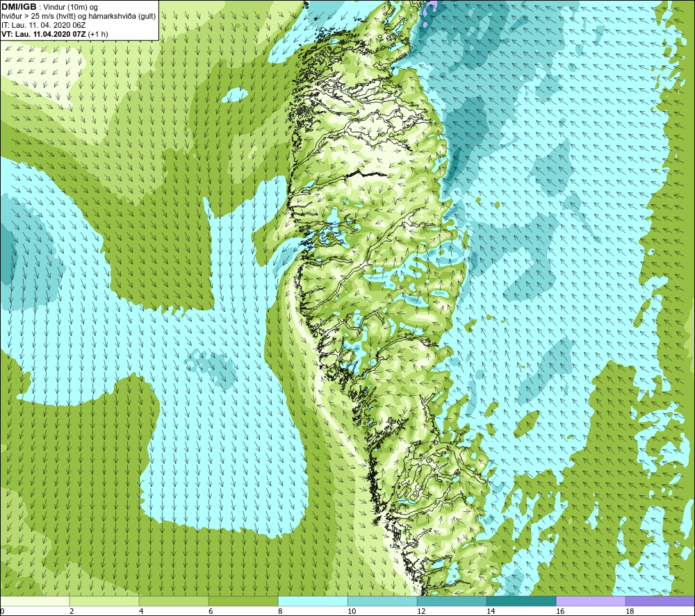Click the legend tick label 18
The width and height of the screenshot is (695, 616).
(x=630, y=611)
